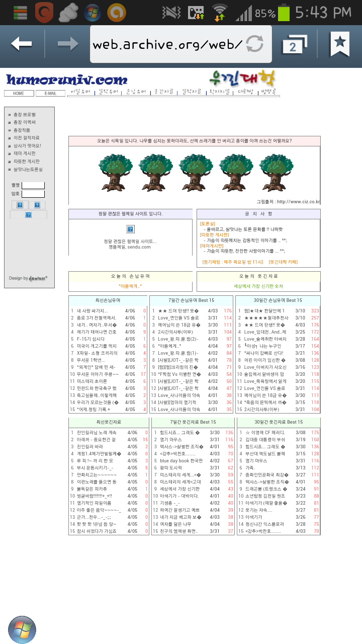The height and width of the screenshot is (644, 362).
Task: Open 상사가 떳어요! in sidebar
Action: (27, 146)
